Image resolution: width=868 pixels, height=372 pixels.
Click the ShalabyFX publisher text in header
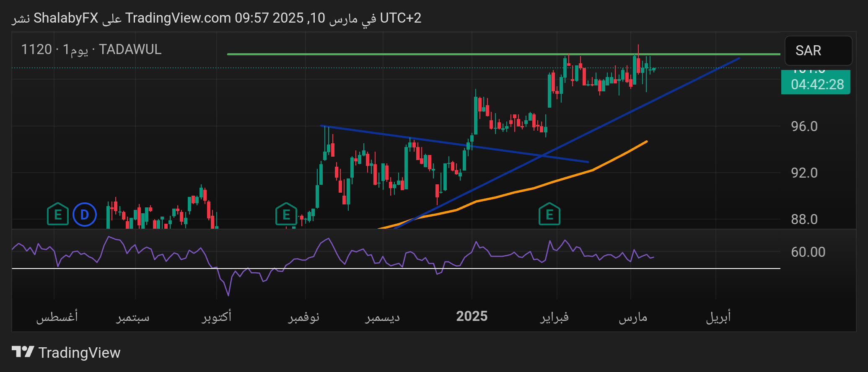[66, 18]
